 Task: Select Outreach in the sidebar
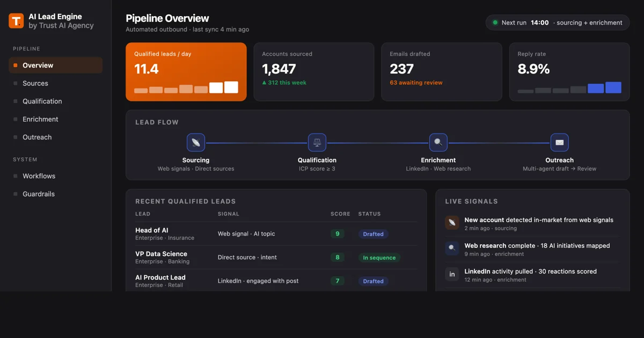[x=56, y=137]
